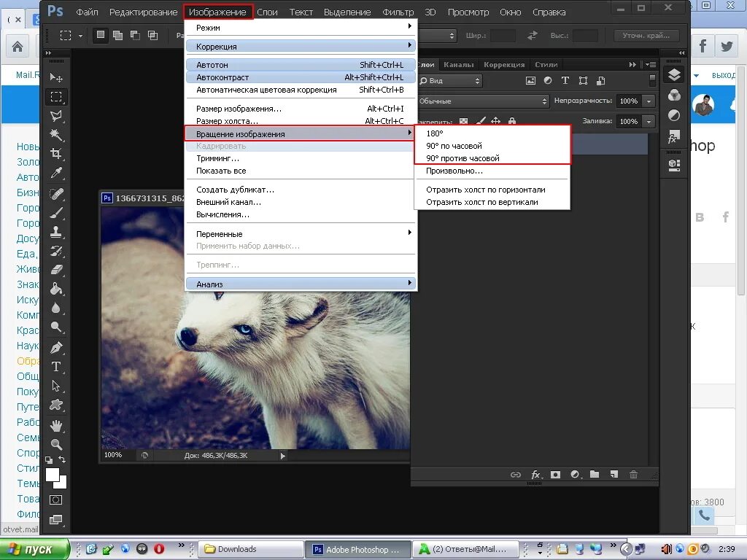Viewport: 747px width, 560px height.
Task: Click the link layers icon
Action: click(x=516, y=474)
